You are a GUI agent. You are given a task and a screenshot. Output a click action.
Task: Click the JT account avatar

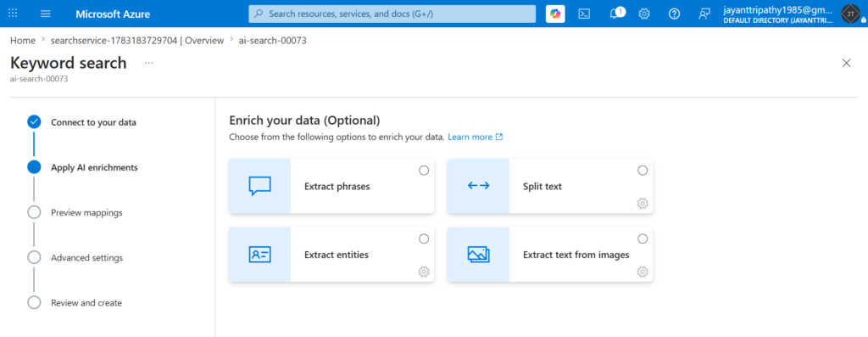point(849,14)
